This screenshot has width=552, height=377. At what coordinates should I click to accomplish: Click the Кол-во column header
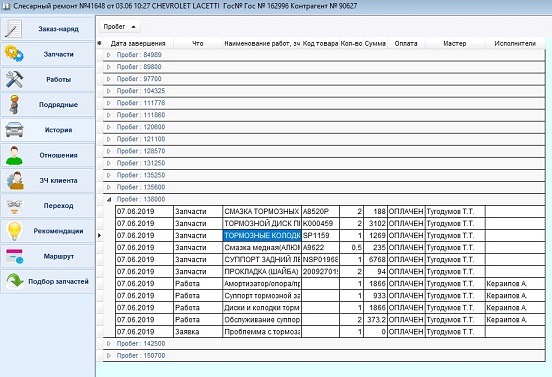351,44
